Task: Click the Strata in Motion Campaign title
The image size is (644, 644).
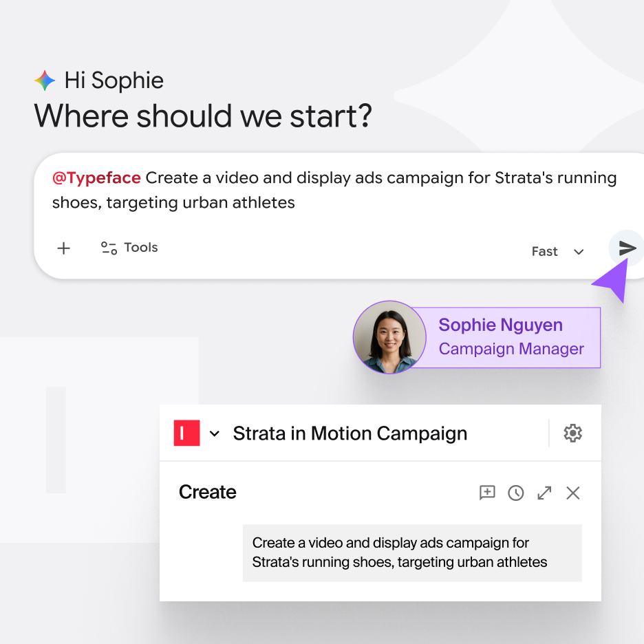Action: [x=350, y=433]
